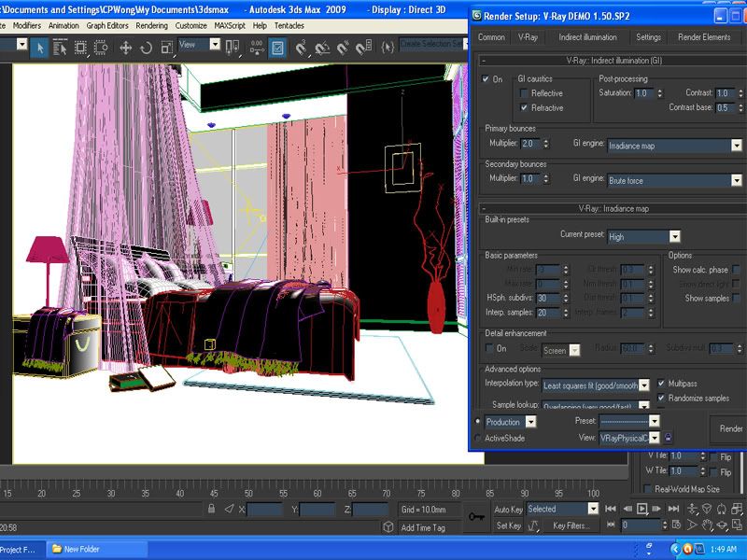The image size is (747, 560).
Task: Click the Render button
Action: coord(730,428)
